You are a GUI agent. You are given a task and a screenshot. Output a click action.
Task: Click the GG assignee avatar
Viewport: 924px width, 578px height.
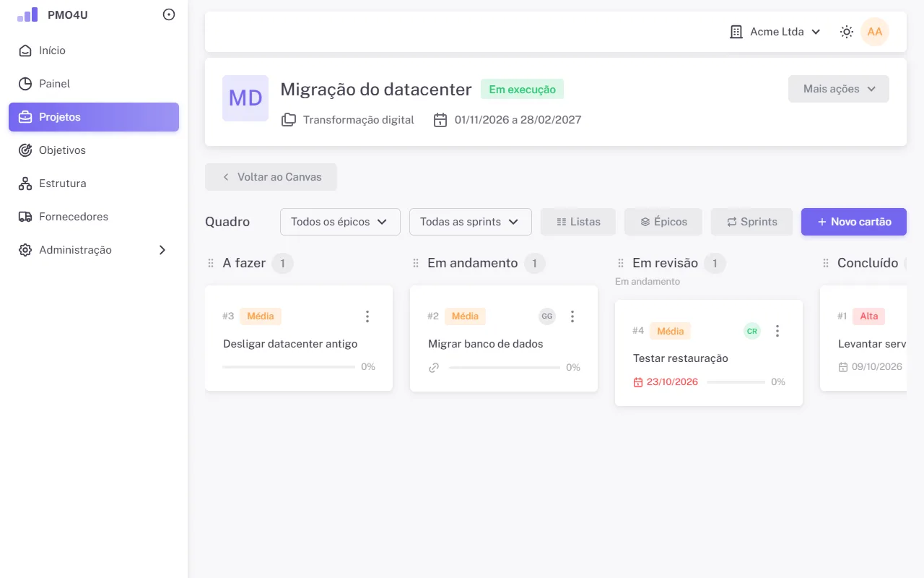547,316
